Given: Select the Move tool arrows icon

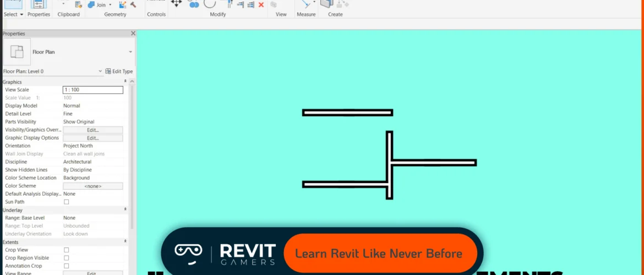Looking at the screenshot, I should (x=176, y=3).
